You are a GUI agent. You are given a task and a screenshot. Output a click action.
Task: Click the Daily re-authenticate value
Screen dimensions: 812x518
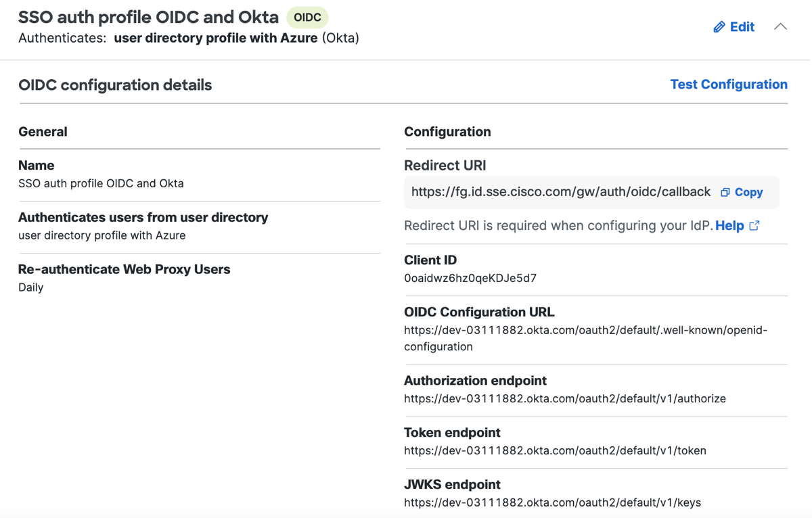click(30, 287)
